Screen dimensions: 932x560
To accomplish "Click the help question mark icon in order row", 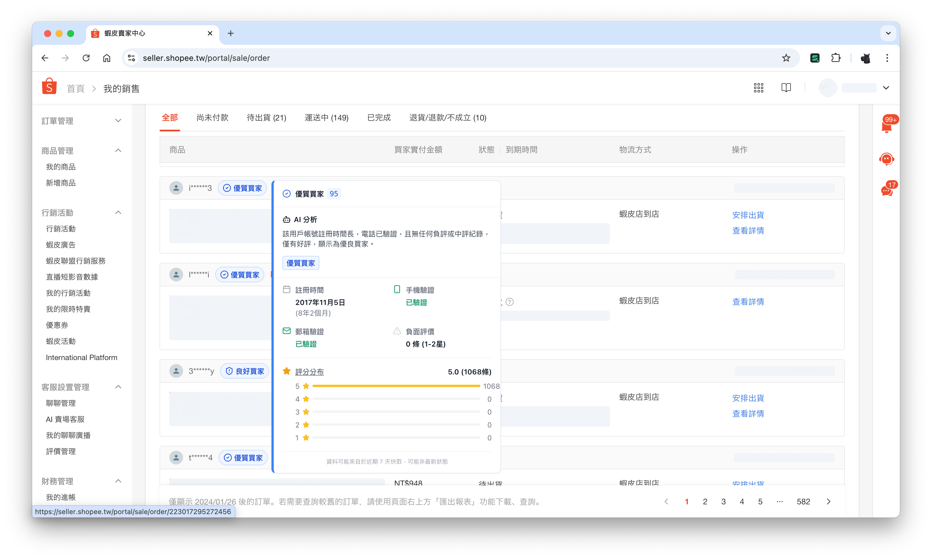I will (x=509, y=302).
